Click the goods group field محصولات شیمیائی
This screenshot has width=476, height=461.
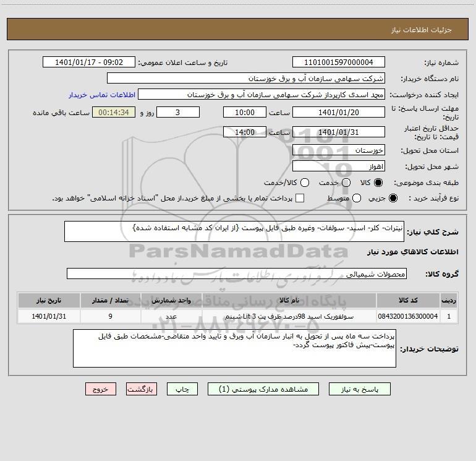click(237, 274)
